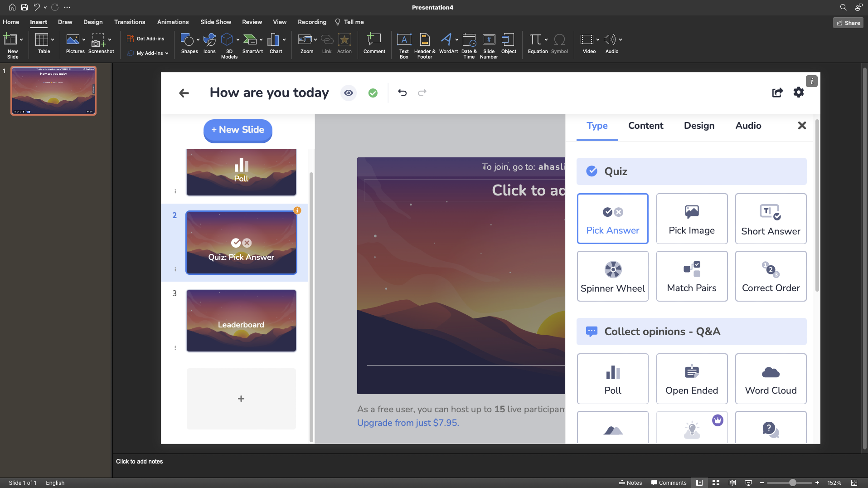Insert a WordArt element

pos(447,44)
